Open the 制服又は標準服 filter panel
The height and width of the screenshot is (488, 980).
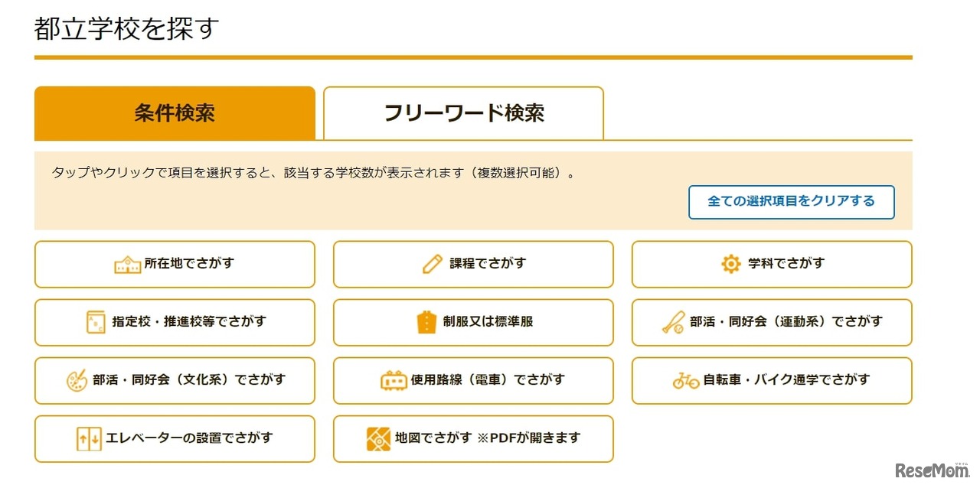472,322
